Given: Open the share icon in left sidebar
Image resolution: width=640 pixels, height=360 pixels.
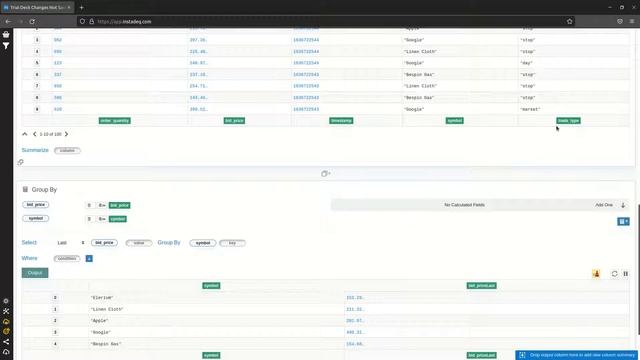Looking at the screenshot, I should pos(6,342).
